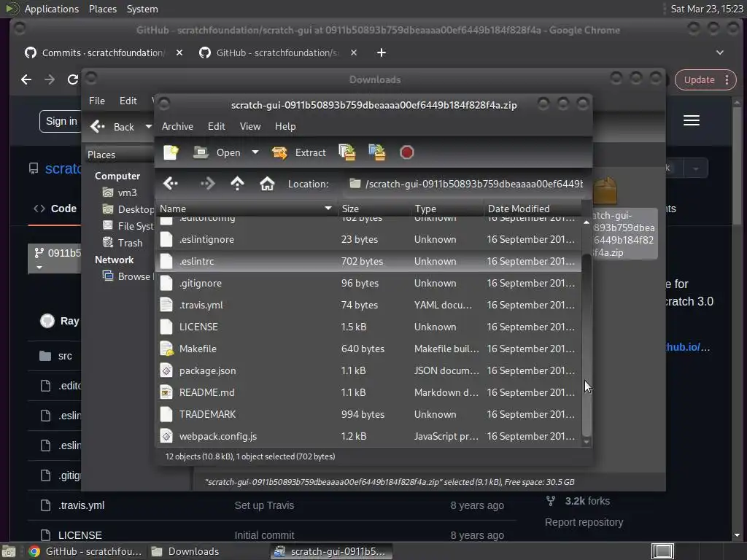The width and height of the screenshot is (747, 560).
Task: Close the GitHub scratchfoundation Chrome tab
Action: (x=354, y=52)
